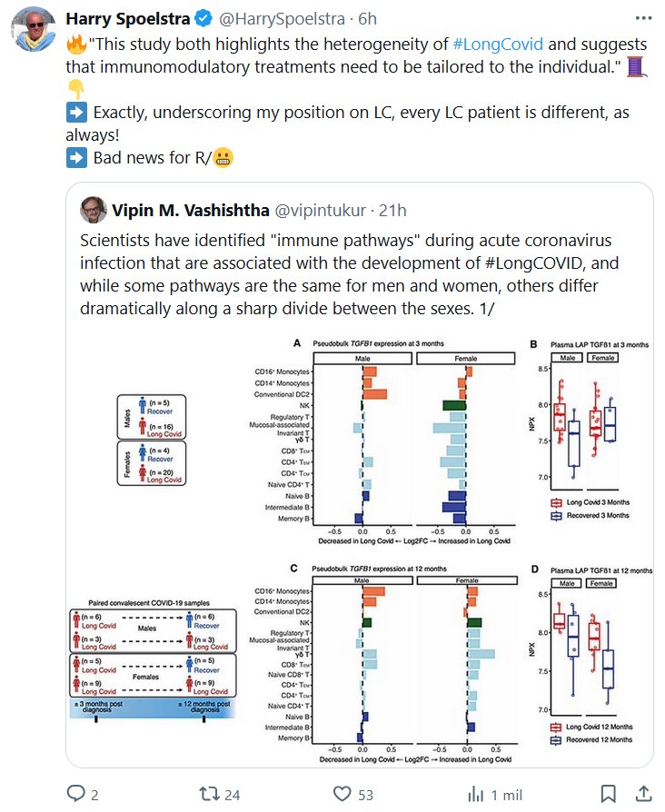665x812 pixels.
Task: Like the tweet with the heart icon
Action: pos(342,794)
